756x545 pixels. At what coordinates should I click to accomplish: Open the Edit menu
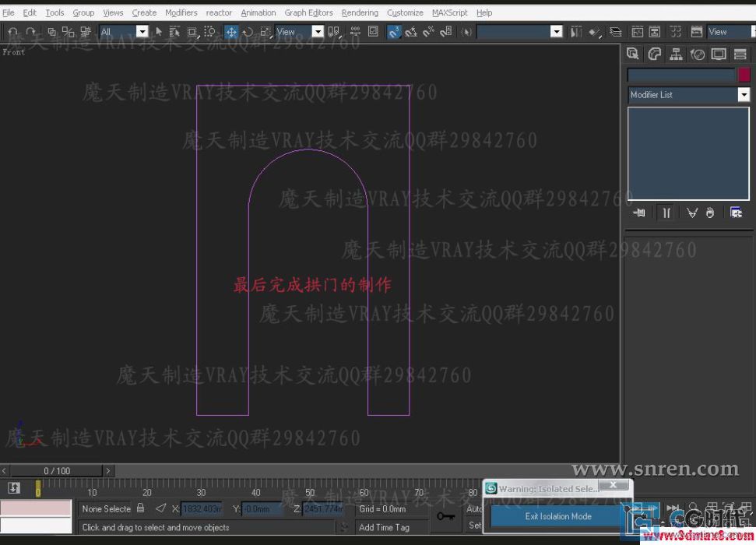pos(30,12)
